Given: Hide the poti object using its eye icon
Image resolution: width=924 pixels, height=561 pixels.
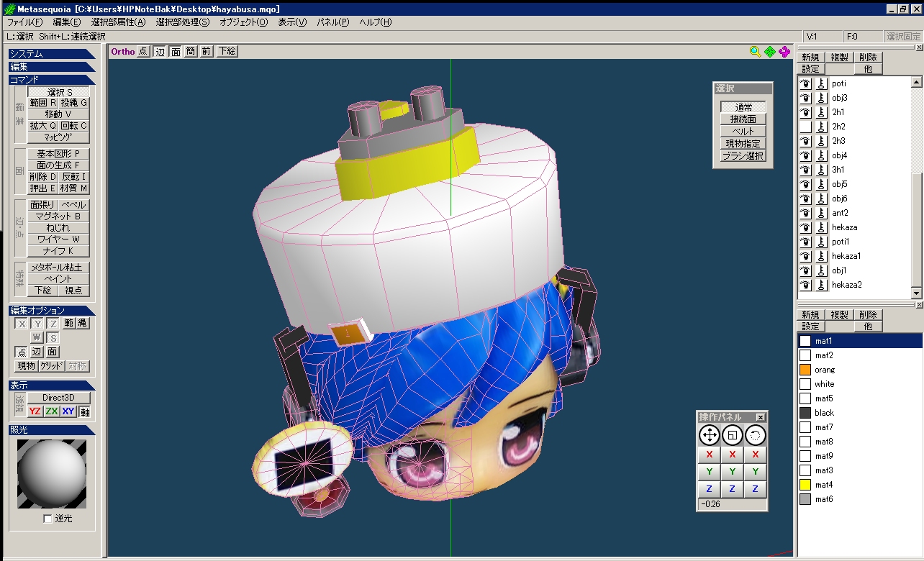Looking at the screenshot, I should pyautogui.click(x=806, y=83).
